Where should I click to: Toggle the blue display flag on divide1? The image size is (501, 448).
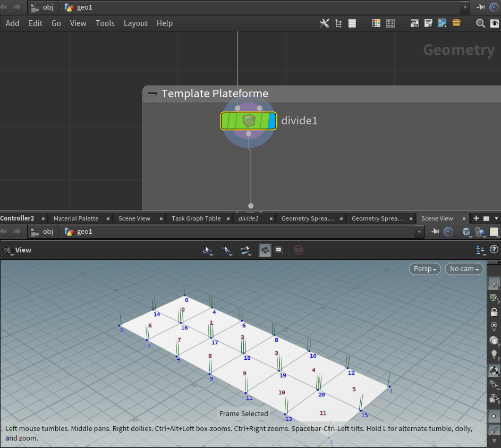[x=272, y=121]
